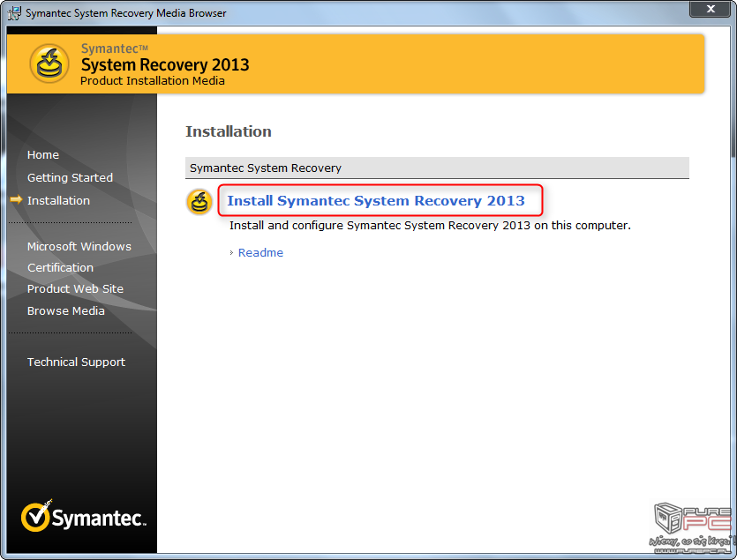
Task: Click the installer disk icon beside Install link
Action: pyautogui.click(x=199, y=202)
